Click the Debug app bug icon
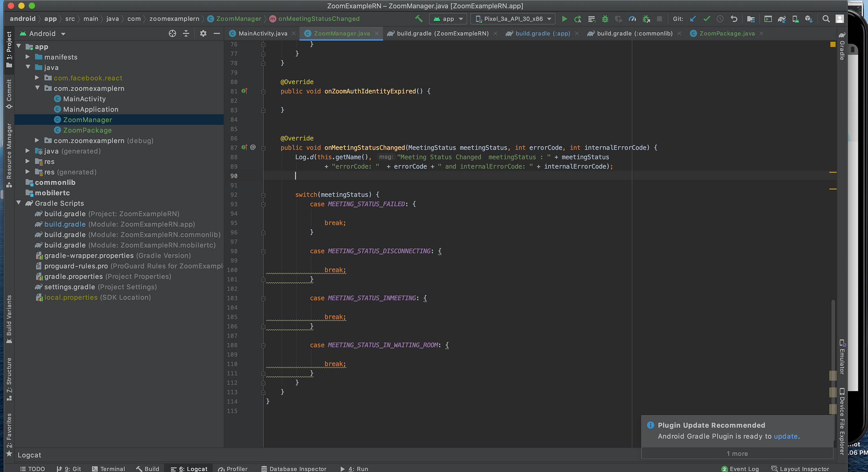 [x=605, y=19]
